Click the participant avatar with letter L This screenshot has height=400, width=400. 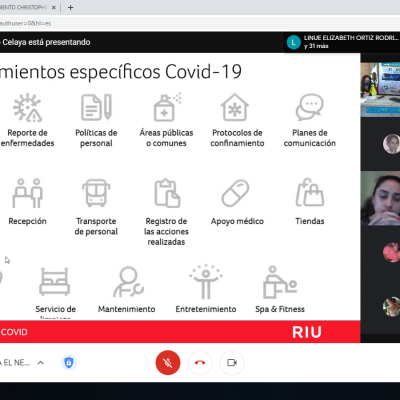point(294,42)
